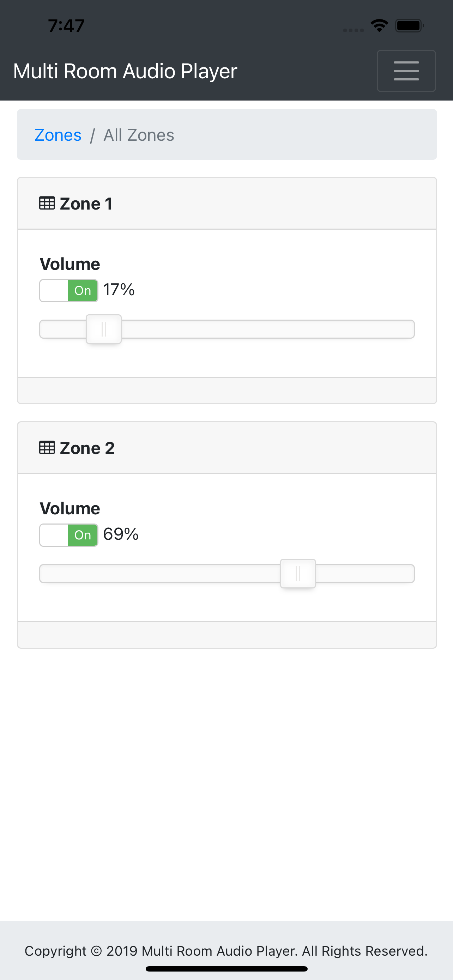Click the 17% volume readout
Screen dimensions: 453x980
pos(119,290)
